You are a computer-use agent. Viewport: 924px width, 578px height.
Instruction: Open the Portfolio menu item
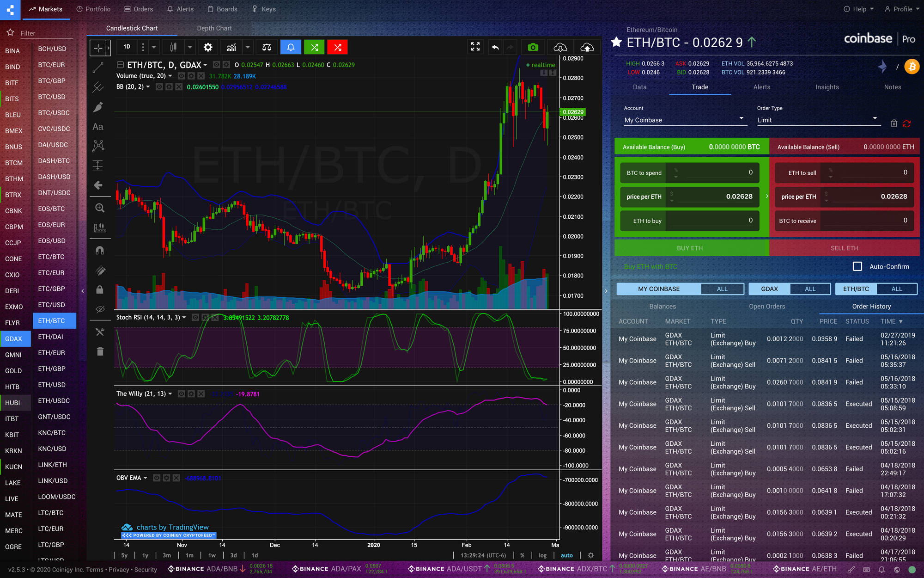pos(93,9)
